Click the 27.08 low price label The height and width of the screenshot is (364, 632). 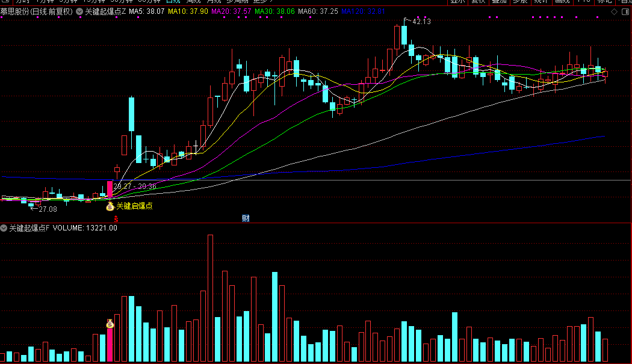tap(48, 209)
